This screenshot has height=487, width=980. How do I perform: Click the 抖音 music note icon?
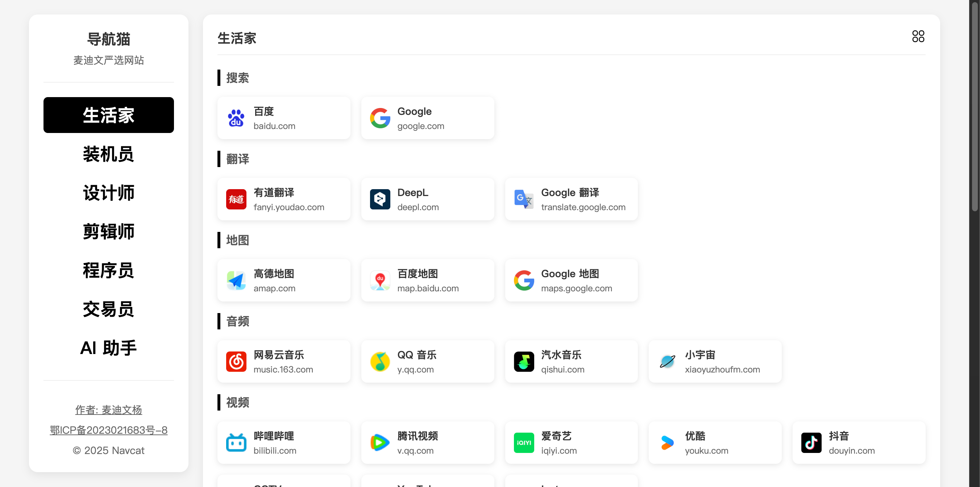pyautogui.click(x=811, y=442)
